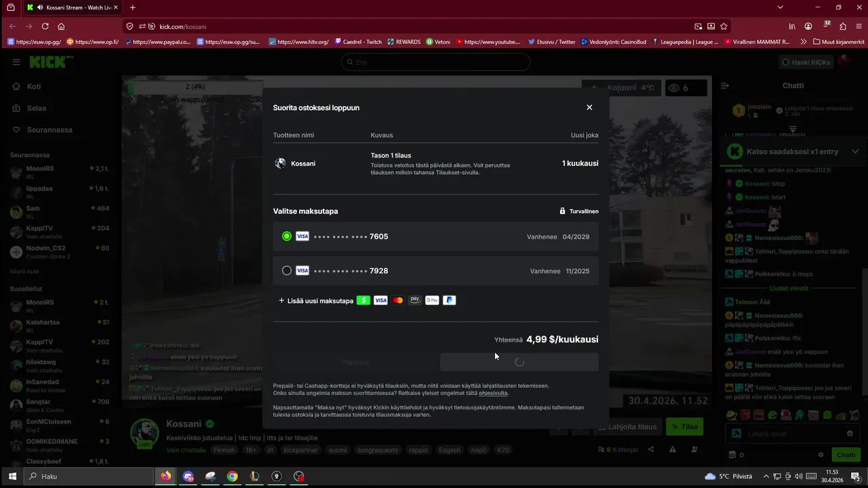
Task: Show hidden tray icons chevron
Action: coord(765,476)
